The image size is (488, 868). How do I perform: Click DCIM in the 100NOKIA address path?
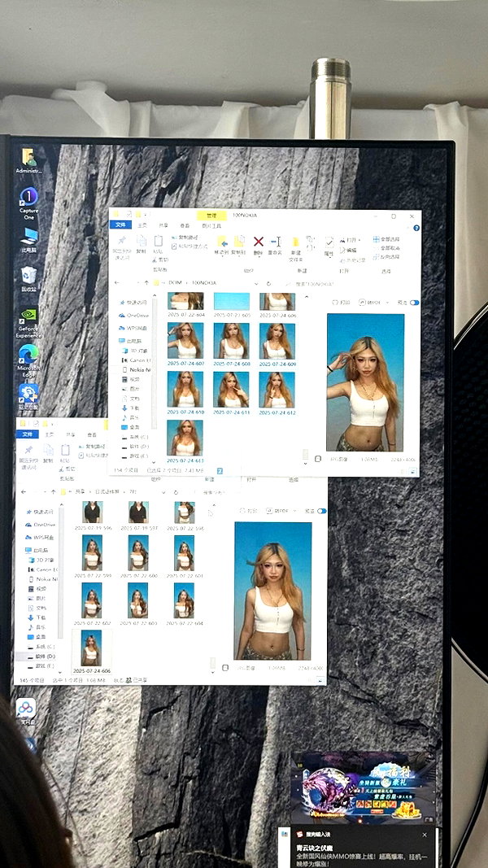[175, 283]
